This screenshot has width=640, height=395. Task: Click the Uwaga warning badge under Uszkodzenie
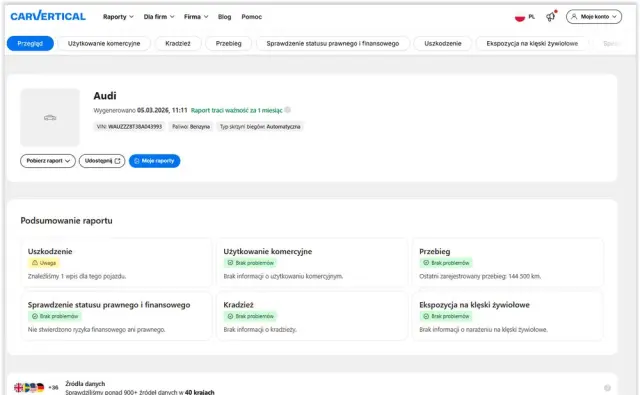44,263
